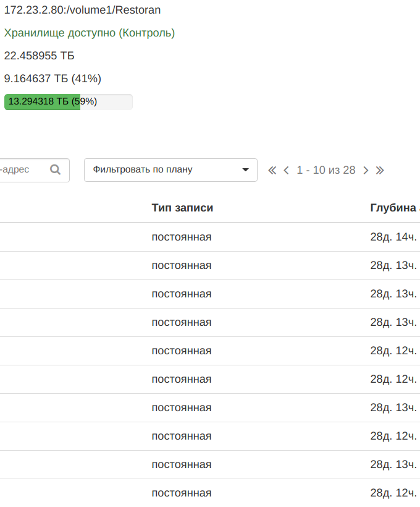Click the Глубина column header

coord(393,208)
